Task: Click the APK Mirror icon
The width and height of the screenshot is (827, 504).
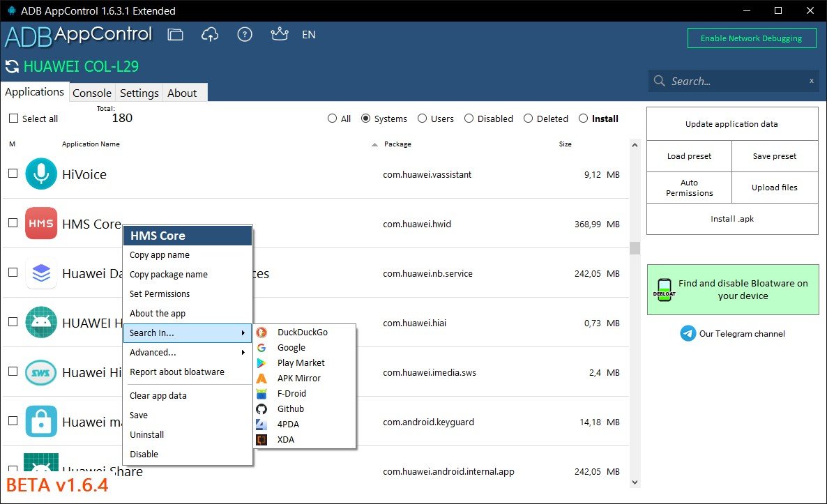Action: point(261,378)
